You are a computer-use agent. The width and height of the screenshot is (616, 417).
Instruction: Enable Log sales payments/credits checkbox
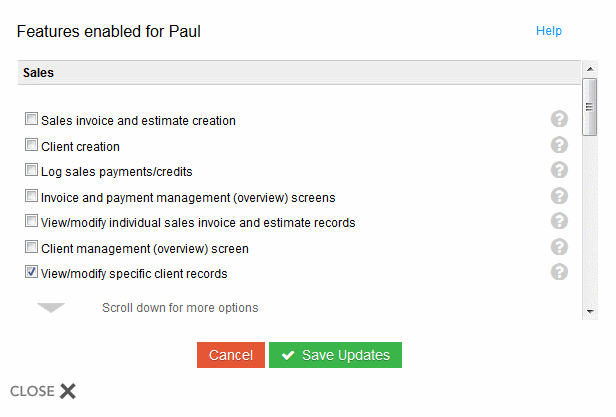coord(32,171)
